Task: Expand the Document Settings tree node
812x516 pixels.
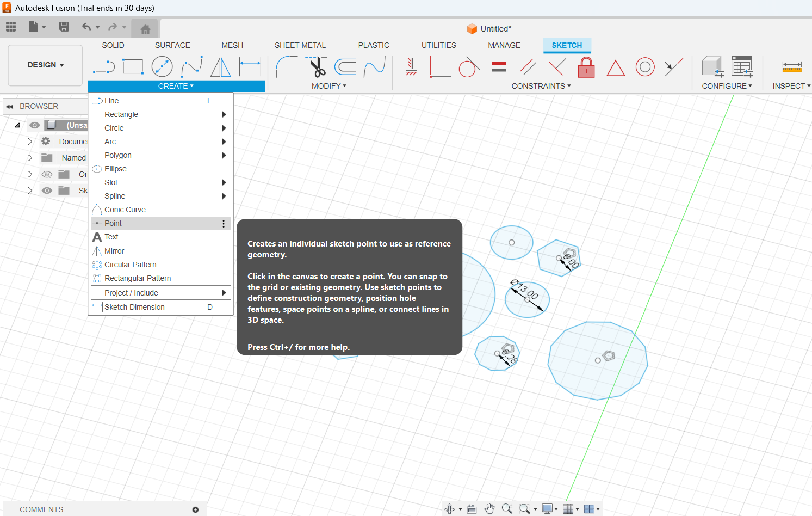Action: 30,142
